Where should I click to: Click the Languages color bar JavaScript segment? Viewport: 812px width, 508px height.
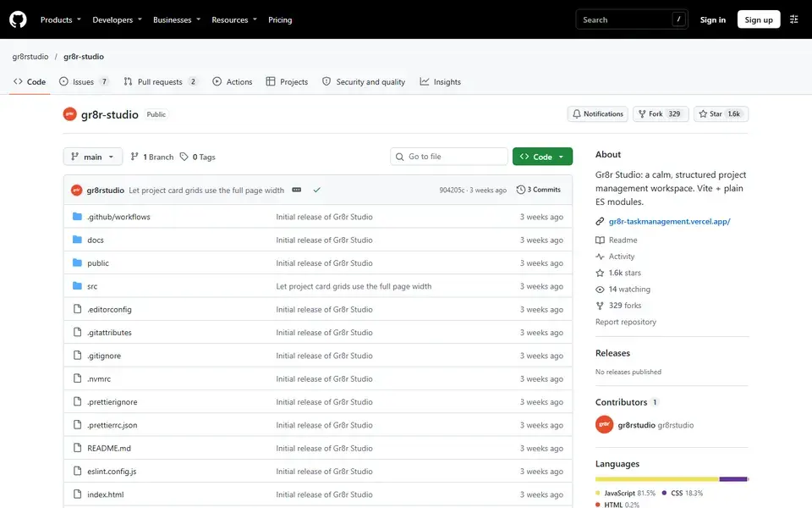[656, 479]
